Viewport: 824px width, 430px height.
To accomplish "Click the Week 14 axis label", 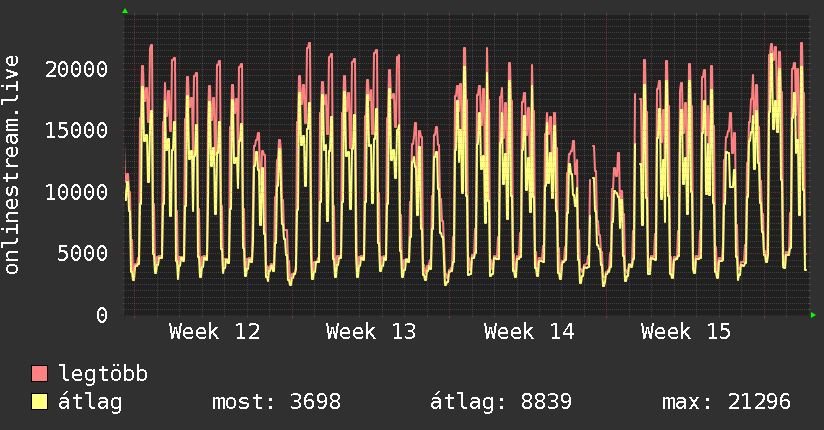I will (x=529, y=332).
